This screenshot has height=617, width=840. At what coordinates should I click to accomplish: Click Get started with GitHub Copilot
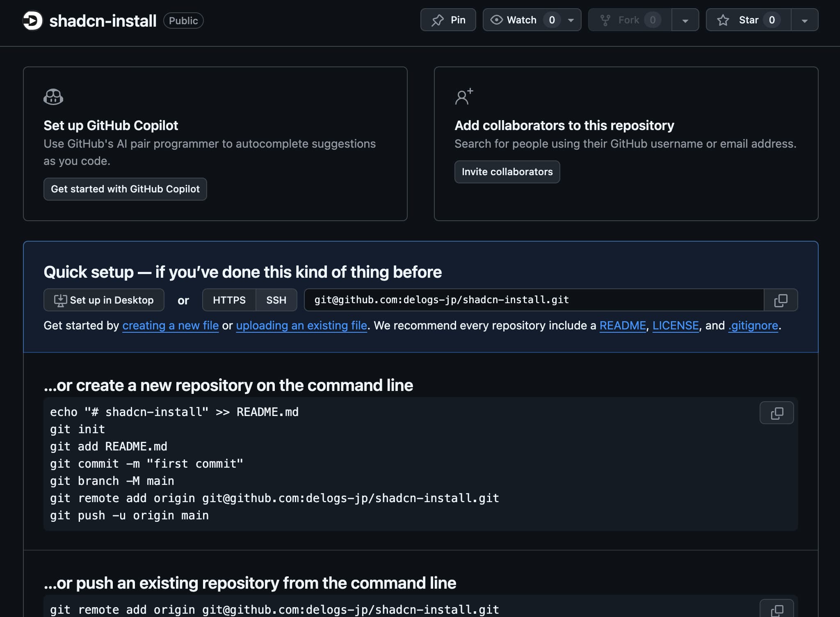(125, 189)
